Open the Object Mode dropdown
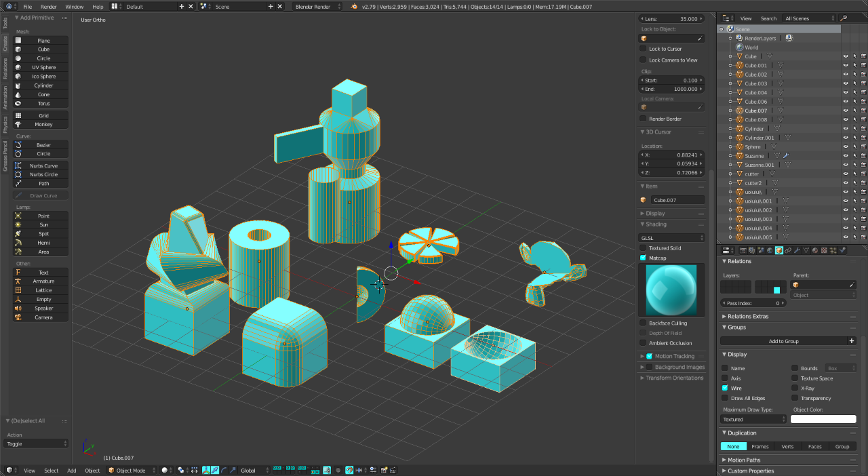 [x=132, y=470]
